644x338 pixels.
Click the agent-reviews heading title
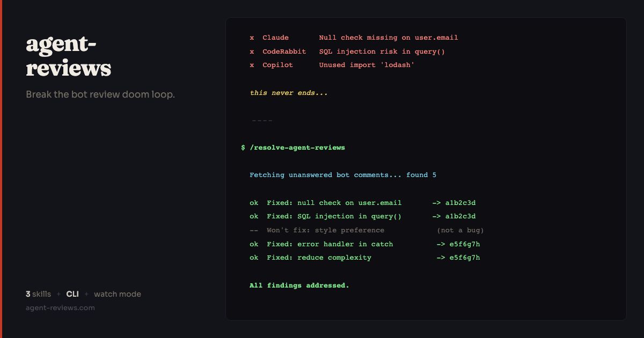click(x=68, y=56)
